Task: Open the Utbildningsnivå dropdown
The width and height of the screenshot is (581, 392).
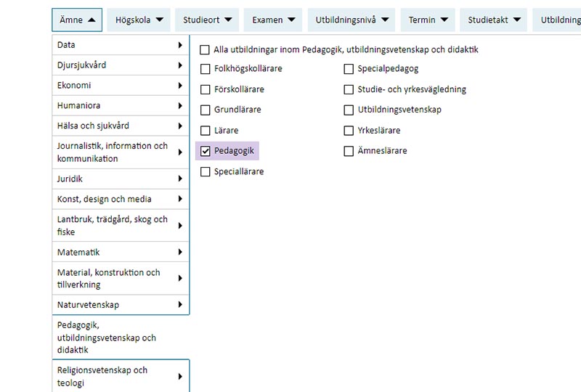Action: (x=352, y=20)
